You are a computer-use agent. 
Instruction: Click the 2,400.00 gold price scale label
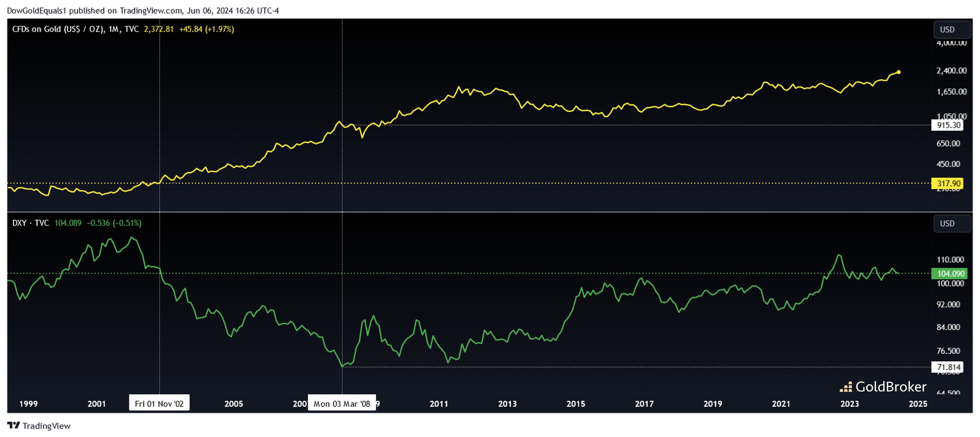pyautogui.click(x=951, y=70)
